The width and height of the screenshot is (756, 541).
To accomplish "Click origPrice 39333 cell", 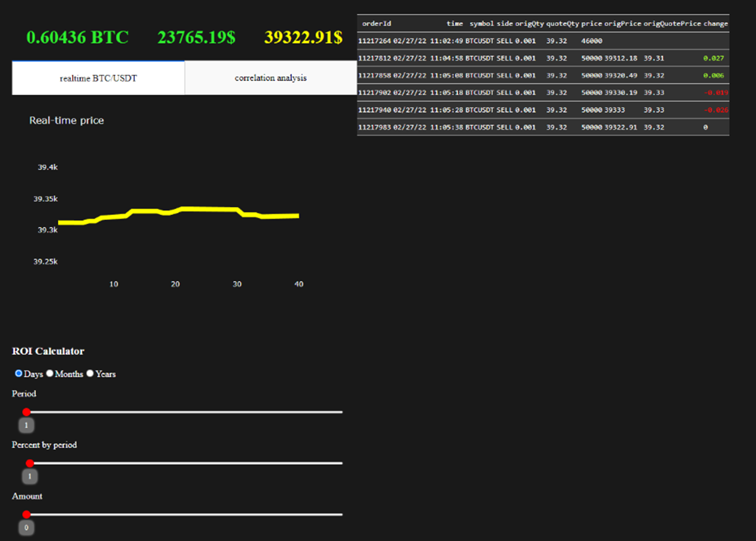I will pos(614,110).
